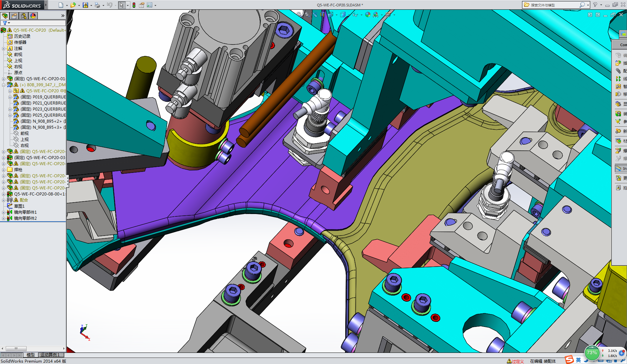Image resolution: width=627 pixels, height=364 pixels.
Task: Click the Print icon
Action: point(97,5)
